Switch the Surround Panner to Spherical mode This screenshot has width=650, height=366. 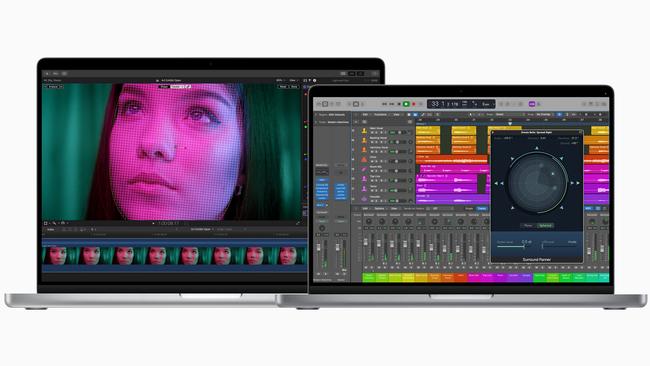(545, 225)
